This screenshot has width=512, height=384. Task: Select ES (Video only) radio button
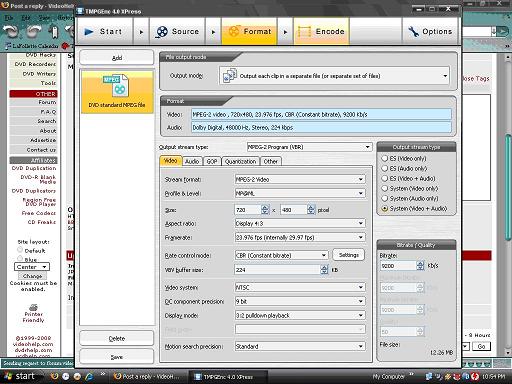(x=385, y=158)
